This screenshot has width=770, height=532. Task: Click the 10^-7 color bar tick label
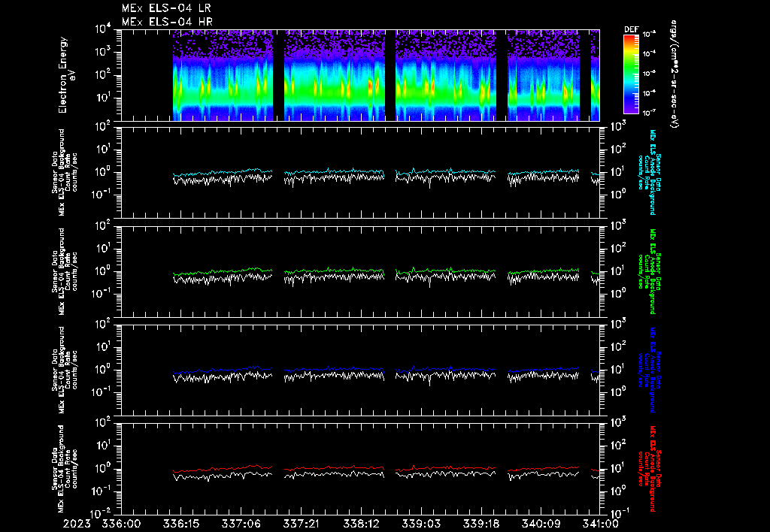(649, 113)
